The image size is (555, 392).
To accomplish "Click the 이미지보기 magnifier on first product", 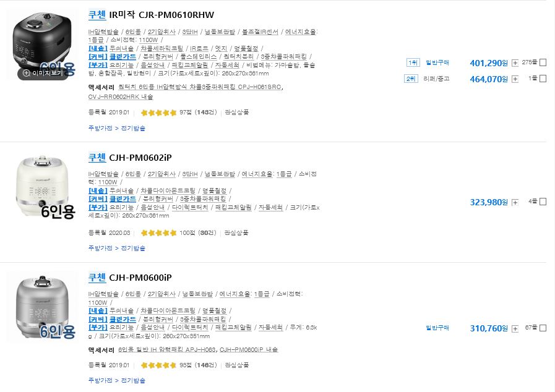I will pyautogui.click(x=43, y=73).
